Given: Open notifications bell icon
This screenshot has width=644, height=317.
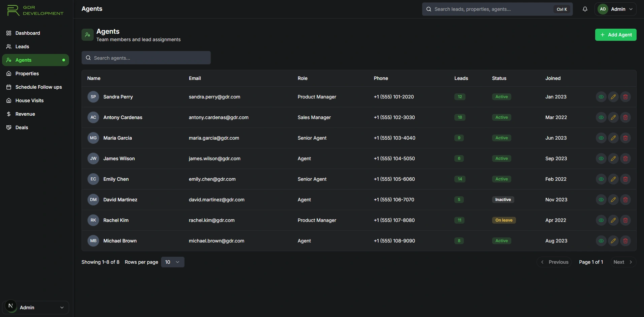Looking at the screenshot, I should (585, 9).
